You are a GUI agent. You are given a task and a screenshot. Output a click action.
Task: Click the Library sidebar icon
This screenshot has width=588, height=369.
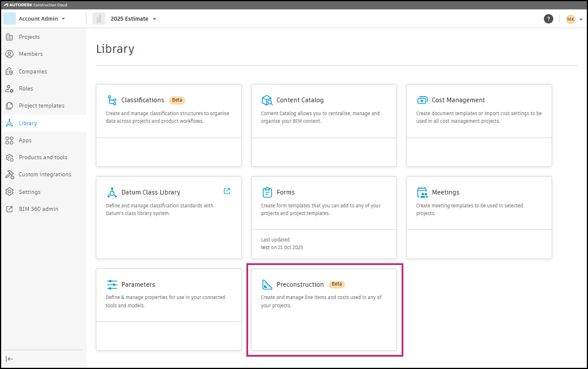click(9, 123)
